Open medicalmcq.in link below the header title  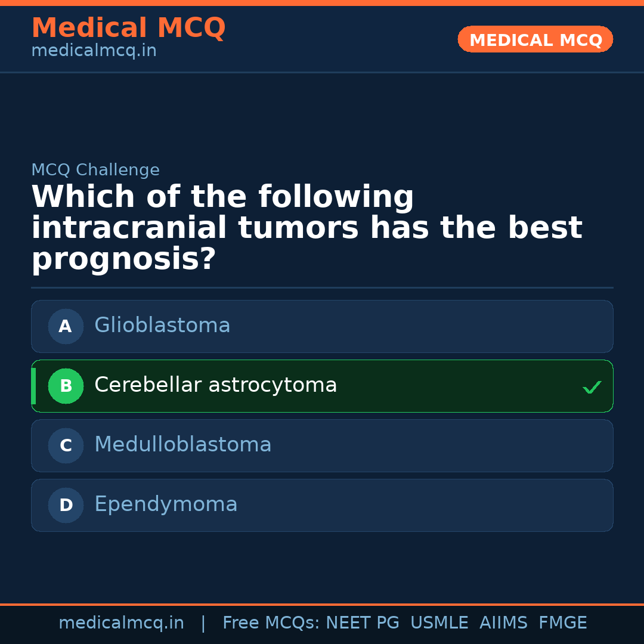pyautogui.click(x=94, y=51)
